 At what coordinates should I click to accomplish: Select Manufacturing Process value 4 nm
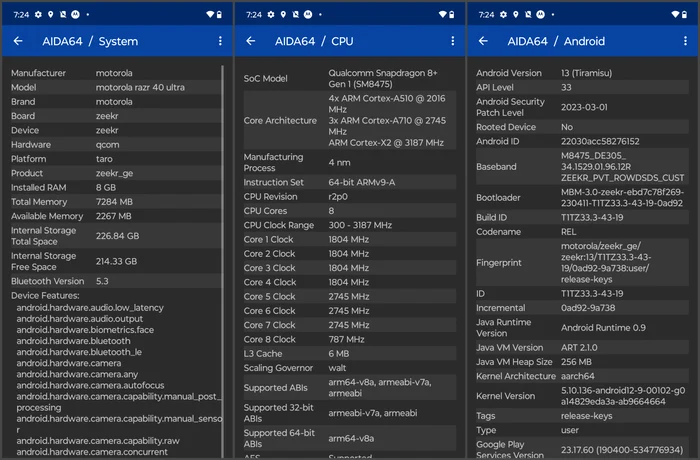pos(339,163)
